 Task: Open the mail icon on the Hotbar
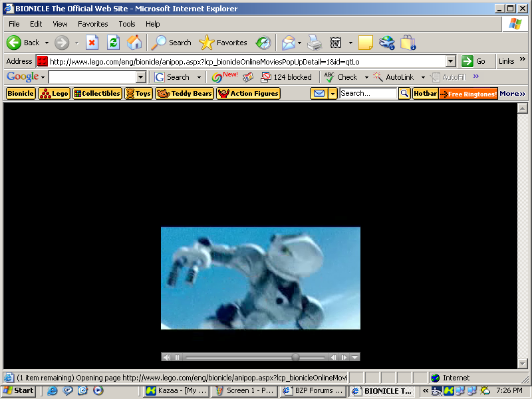click(x=320, y=93)
